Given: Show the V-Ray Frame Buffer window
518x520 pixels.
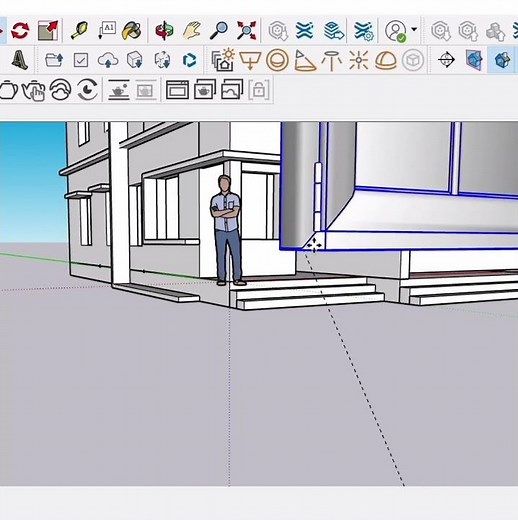Looking at the screenshot, I should pyautogui.click(x=177, y=90).
